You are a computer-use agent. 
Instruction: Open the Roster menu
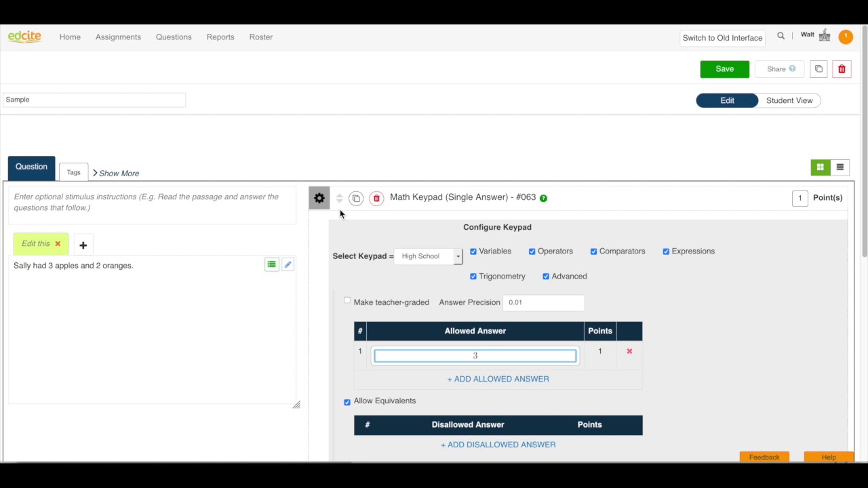261,37
